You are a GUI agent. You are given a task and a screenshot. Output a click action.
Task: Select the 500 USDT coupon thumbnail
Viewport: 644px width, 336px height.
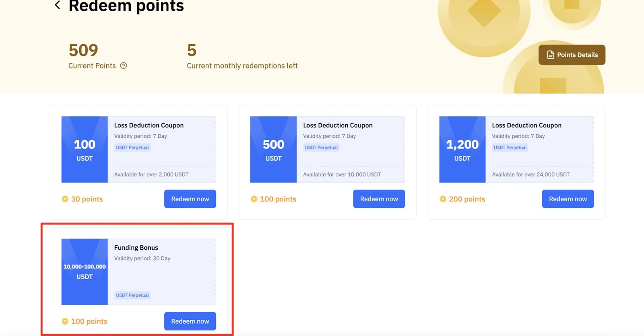[x=273, y=149]
